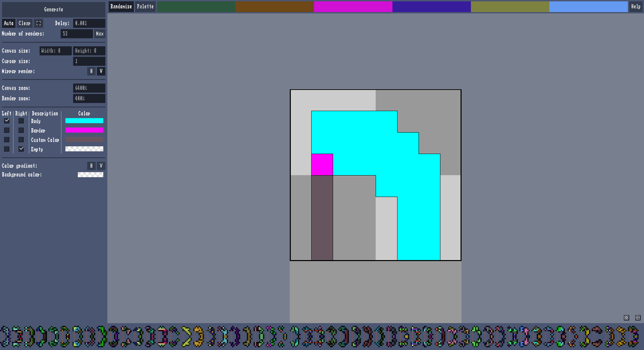The image size is (644, 350).
Task: Click the Generate button
Action: point(53,9)
